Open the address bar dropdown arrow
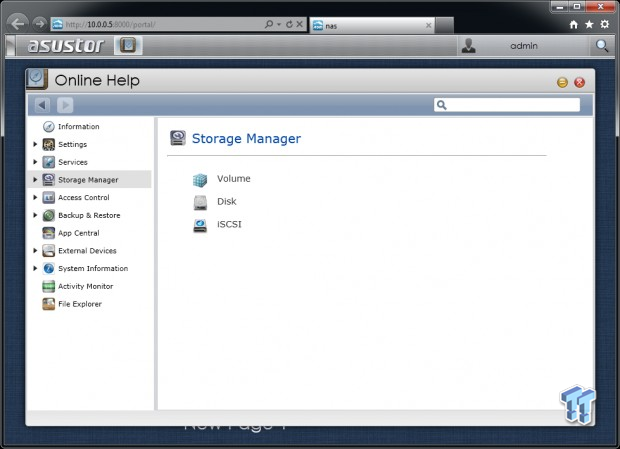Viewport: 620px width, 449px height. click(279, 25)
